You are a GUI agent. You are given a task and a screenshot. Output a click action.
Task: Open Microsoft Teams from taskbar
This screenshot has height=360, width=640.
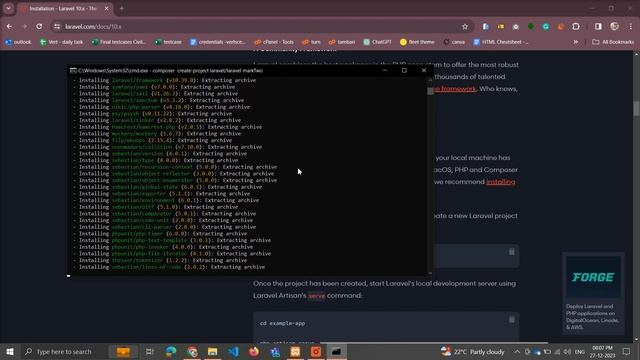click(275, 351)
